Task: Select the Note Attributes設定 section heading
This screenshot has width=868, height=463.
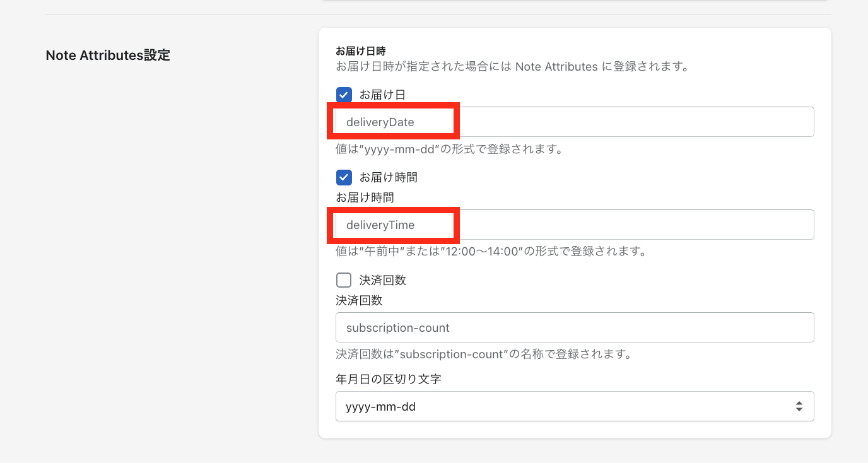Action: coord(108,55)
